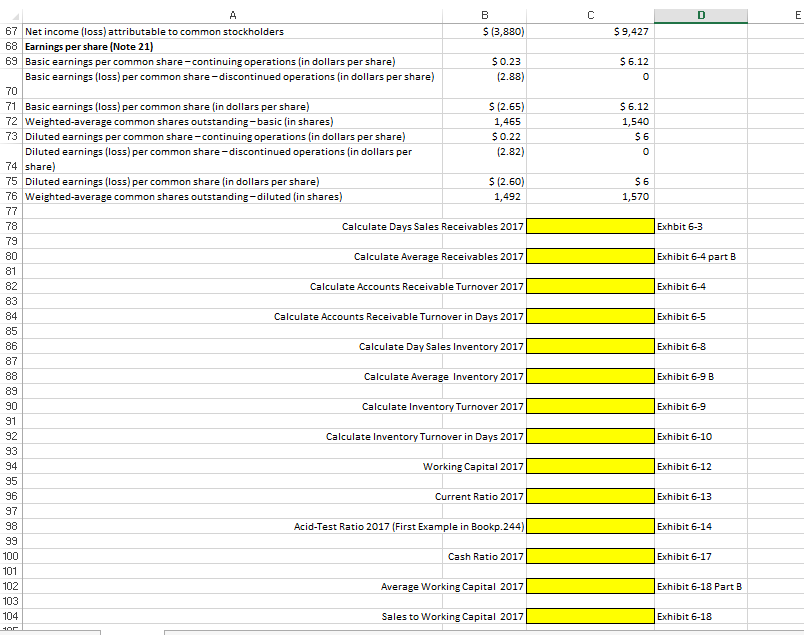
Task: Select 'Calculate Days Sales Receivables 2017' label
Action: [x=432, y=226]
